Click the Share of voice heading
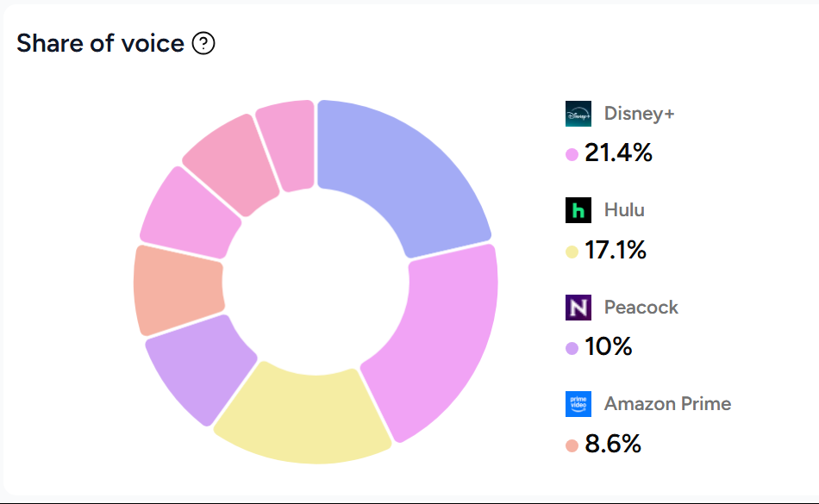 coord(100,43)
